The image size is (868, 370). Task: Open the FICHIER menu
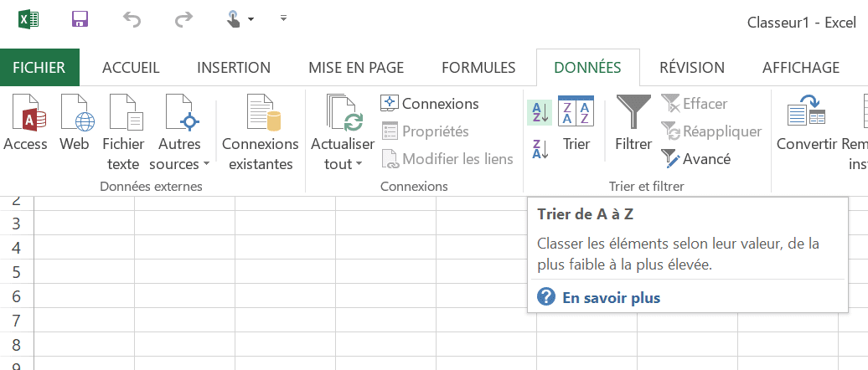click(x=39, y=68)
